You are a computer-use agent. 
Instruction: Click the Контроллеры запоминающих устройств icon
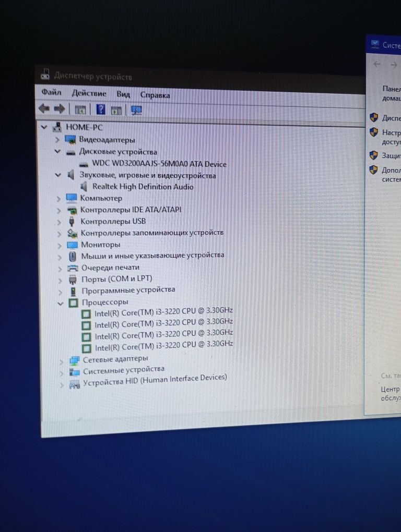tap(73, 233)
